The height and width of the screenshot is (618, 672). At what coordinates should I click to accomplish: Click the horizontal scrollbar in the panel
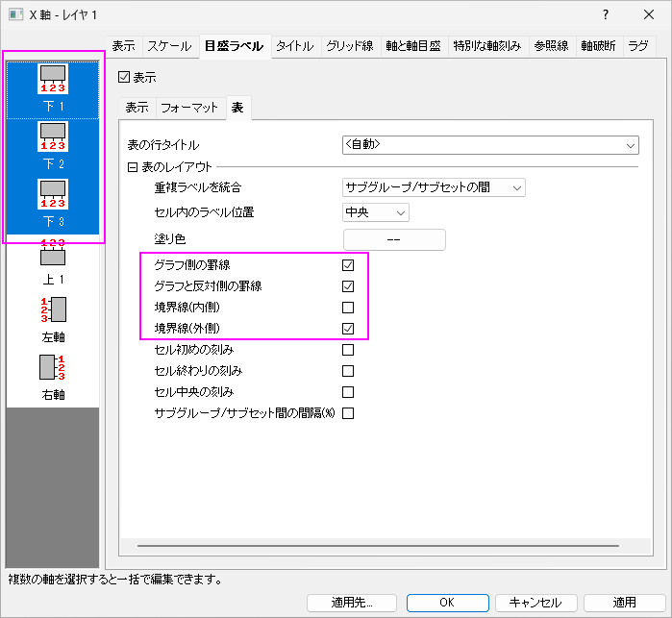(378, 546)
